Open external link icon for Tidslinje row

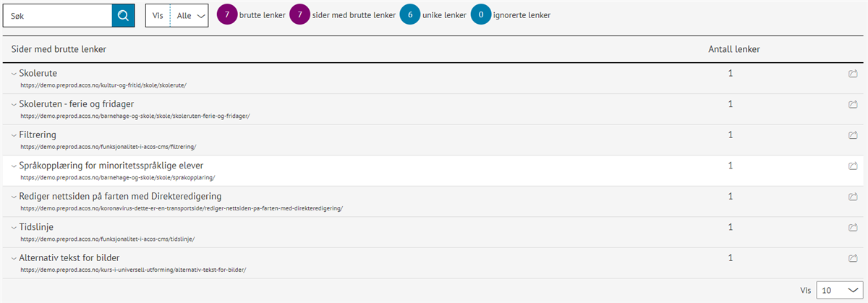pyautogui.click(x=853, y=227)
